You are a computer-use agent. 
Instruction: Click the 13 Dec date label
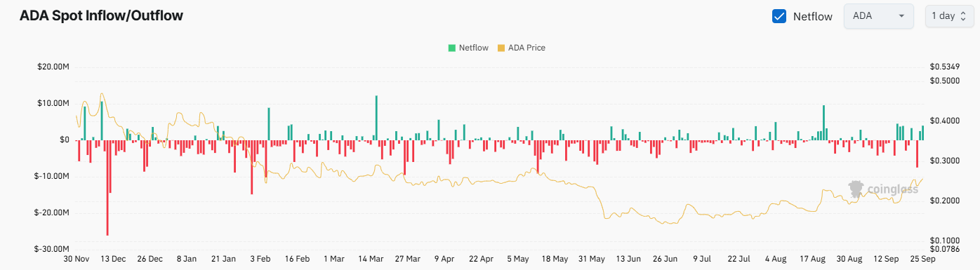pyautogui.click(x=113, y=259)
